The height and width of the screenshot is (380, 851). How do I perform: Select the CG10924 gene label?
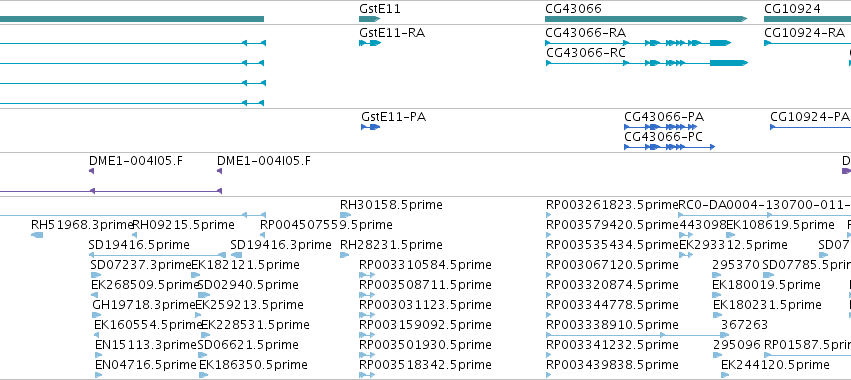coord(792,9)
